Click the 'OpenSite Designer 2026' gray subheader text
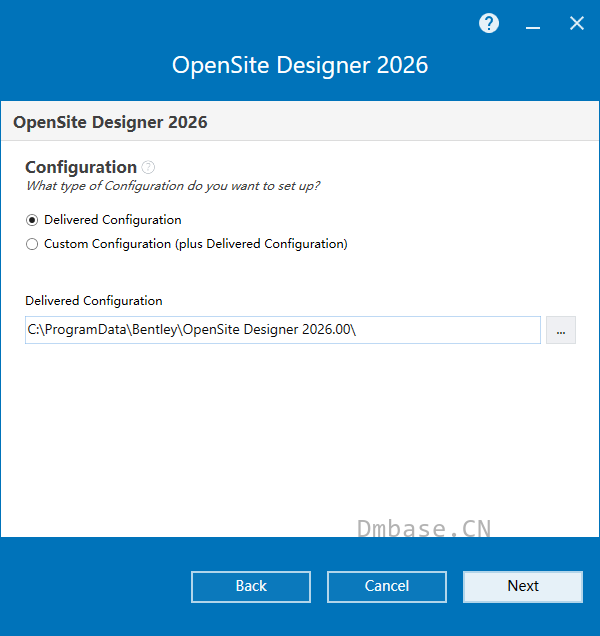The image size is (600, 636). (x=110, y=122)
